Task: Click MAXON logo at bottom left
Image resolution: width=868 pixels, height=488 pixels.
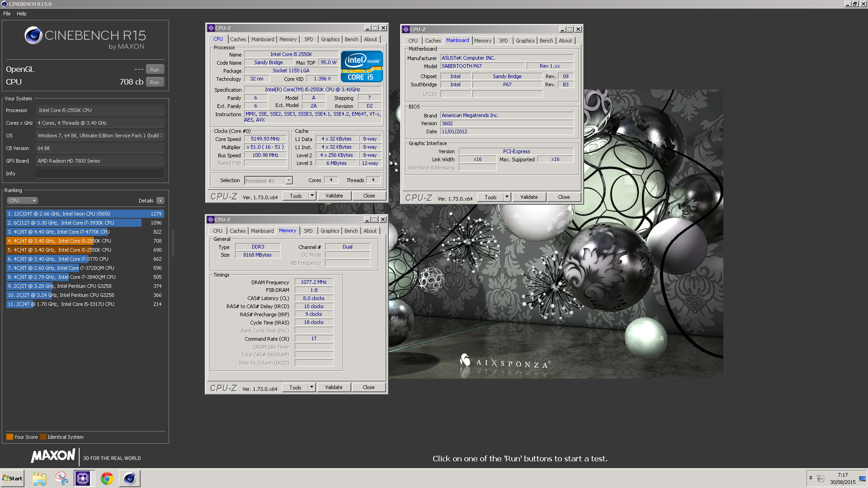Action: click(x=53, y=456)
